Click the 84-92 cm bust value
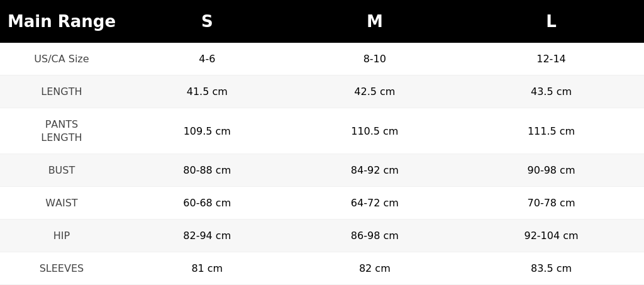The height and width of the screenshot is (285, 644). 375,170
